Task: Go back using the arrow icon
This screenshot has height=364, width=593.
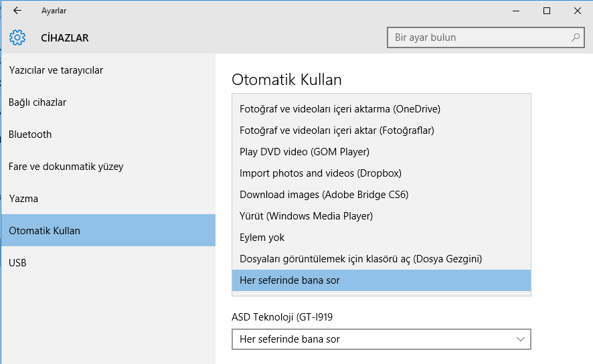Action: (x=17, y=11)
